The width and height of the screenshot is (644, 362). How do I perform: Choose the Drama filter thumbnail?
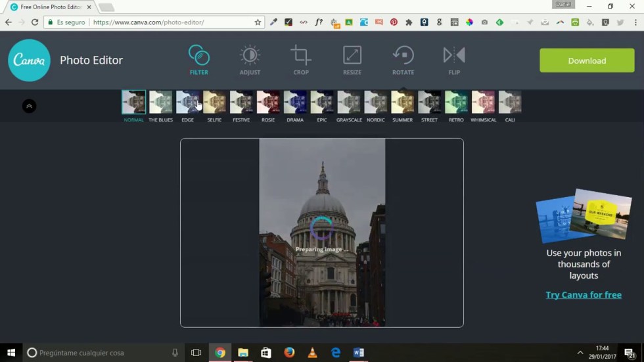click(x=295, y=102)
